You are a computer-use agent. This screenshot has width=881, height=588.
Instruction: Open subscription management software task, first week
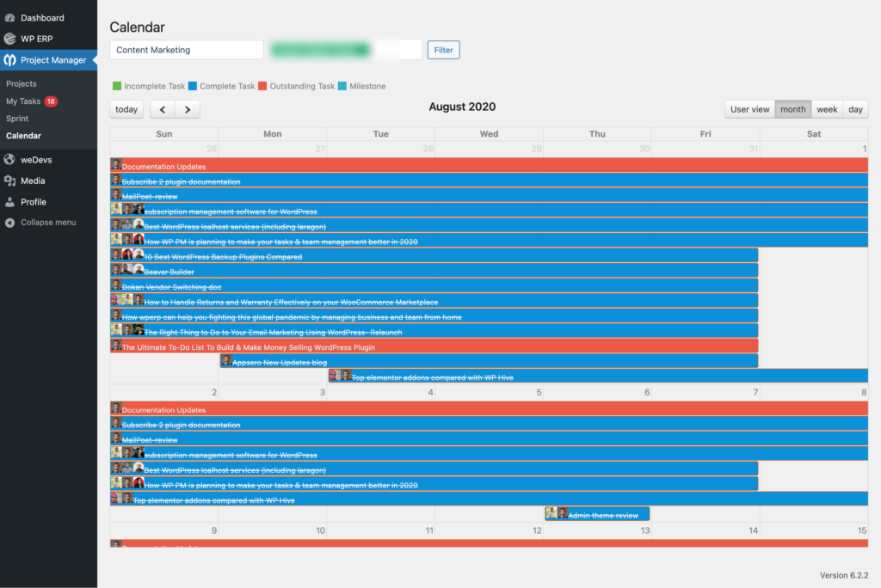[x=489, y=211]
